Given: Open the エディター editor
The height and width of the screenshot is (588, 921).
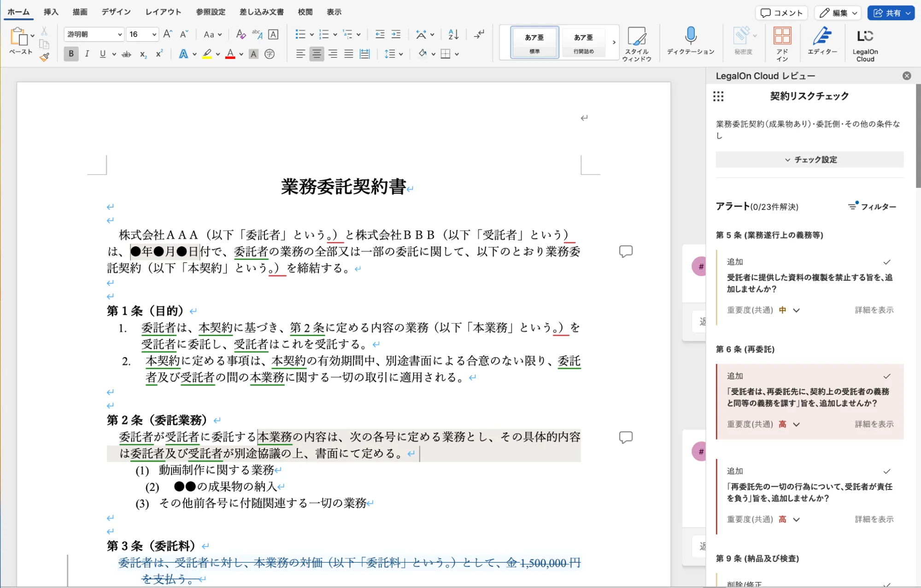Looking at the screenshot, I should 822,41.
